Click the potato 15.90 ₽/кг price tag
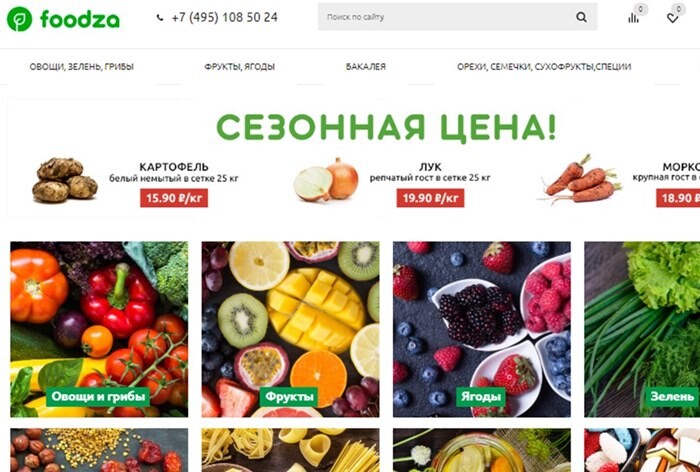This screenshot has width=700, height=472. [174, 198]
